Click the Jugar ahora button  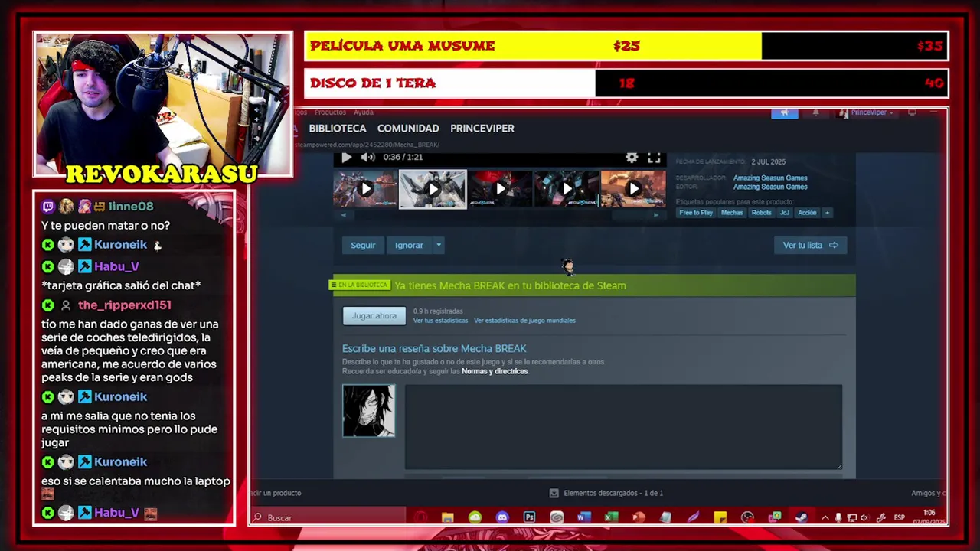pos(374,316)
